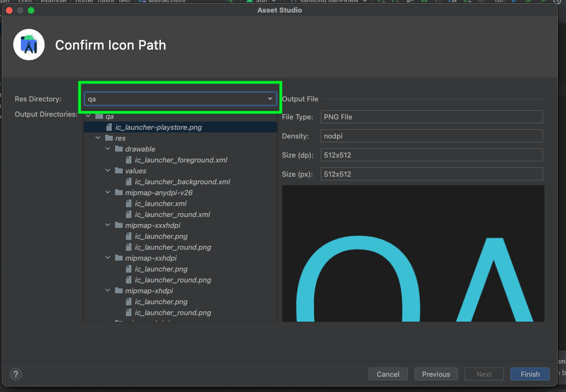This screenshot has height=392, width=566.
Task: Collapse the mipmap-xxxhdpi folder chevron
Action: pos(107,225)
